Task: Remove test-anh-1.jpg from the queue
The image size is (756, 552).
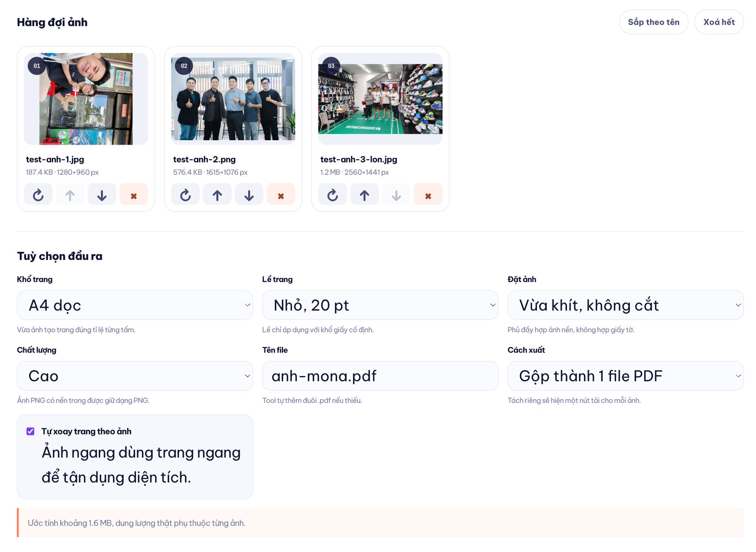Action: (x=134, y=194)
